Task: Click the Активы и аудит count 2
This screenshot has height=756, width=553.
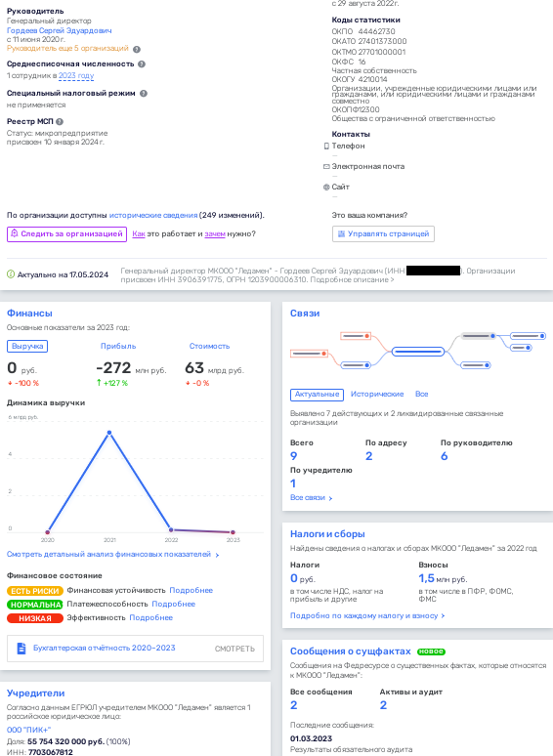Action: point(383,705)
